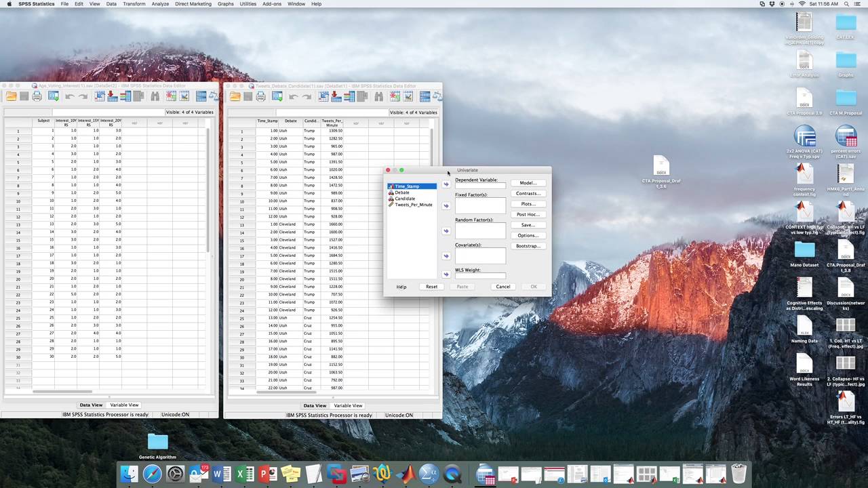The image size is (868, 488).
Task: Open Microsoft Excel from the Dock
Action: [245, 474]
